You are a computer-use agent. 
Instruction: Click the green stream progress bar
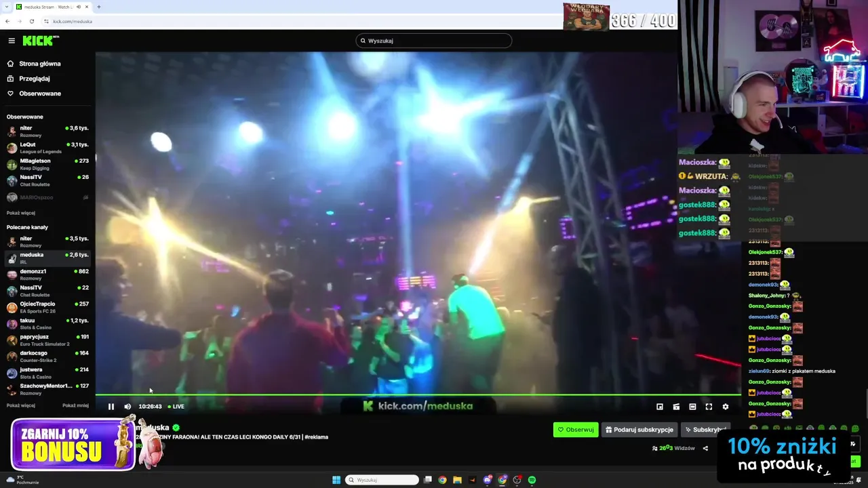[x=418, y=394]
